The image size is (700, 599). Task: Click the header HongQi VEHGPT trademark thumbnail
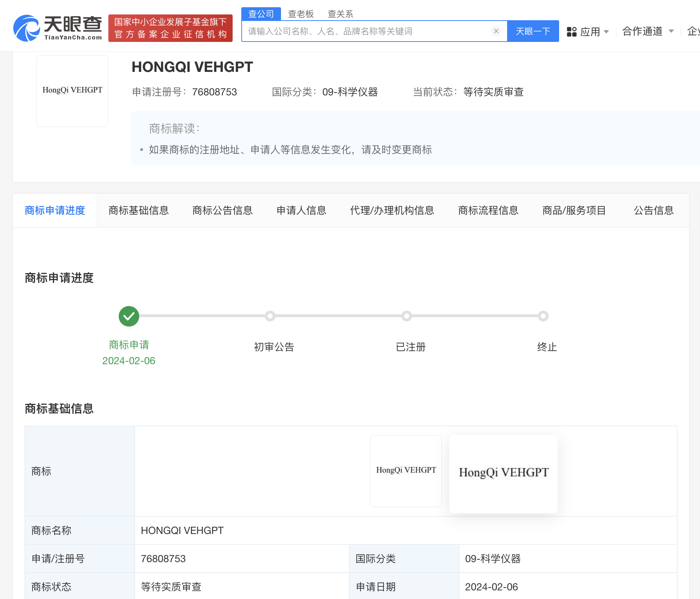[x=72, y=91]
